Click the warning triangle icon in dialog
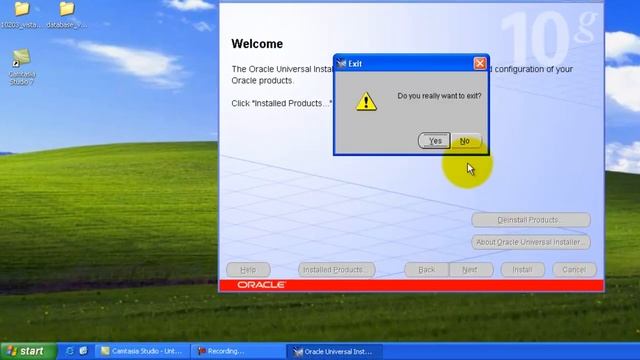640x360 pixels. click(x=366, y=101)
